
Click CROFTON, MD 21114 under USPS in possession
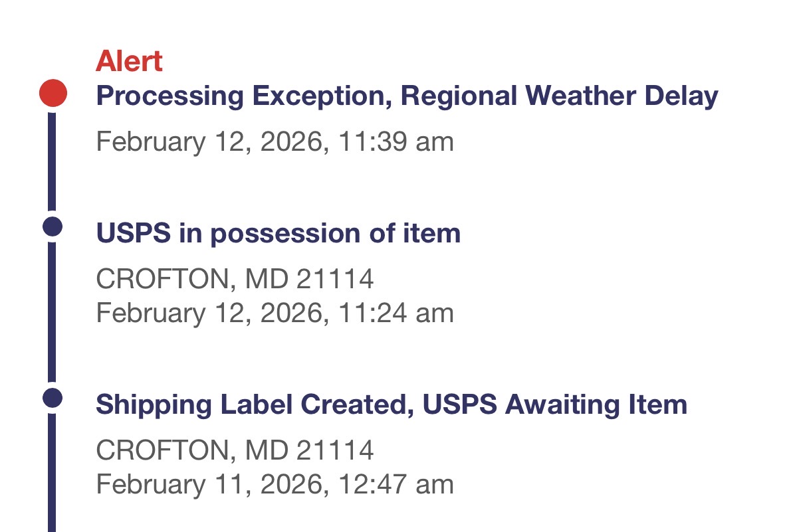[235, 280]
